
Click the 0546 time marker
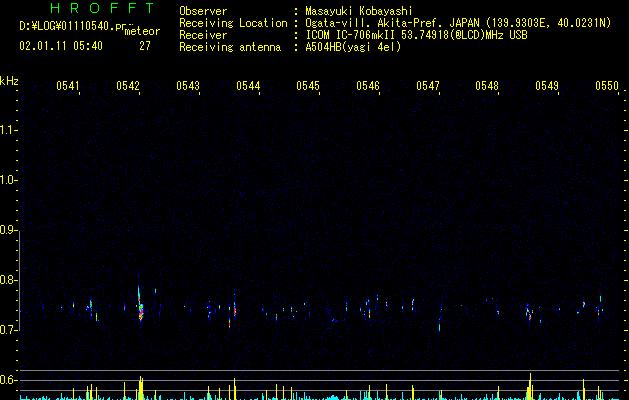click(x=368, y=85)
